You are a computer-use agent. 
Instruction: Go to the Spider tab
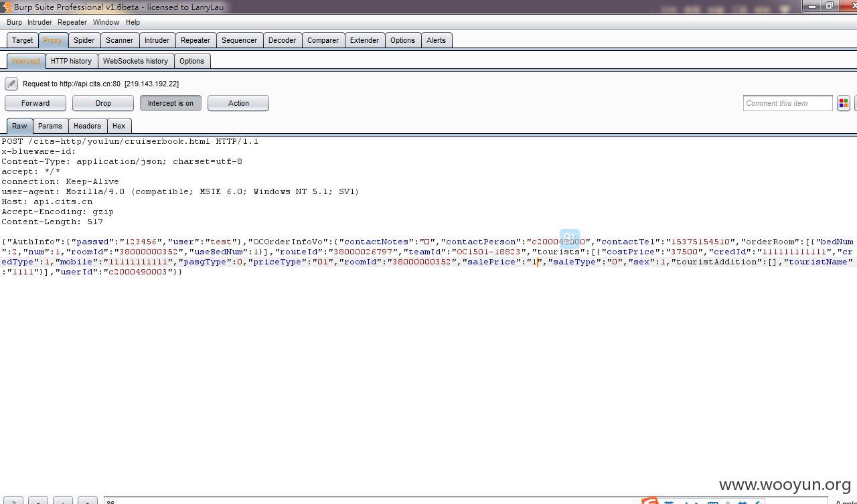tap(84, 40)
